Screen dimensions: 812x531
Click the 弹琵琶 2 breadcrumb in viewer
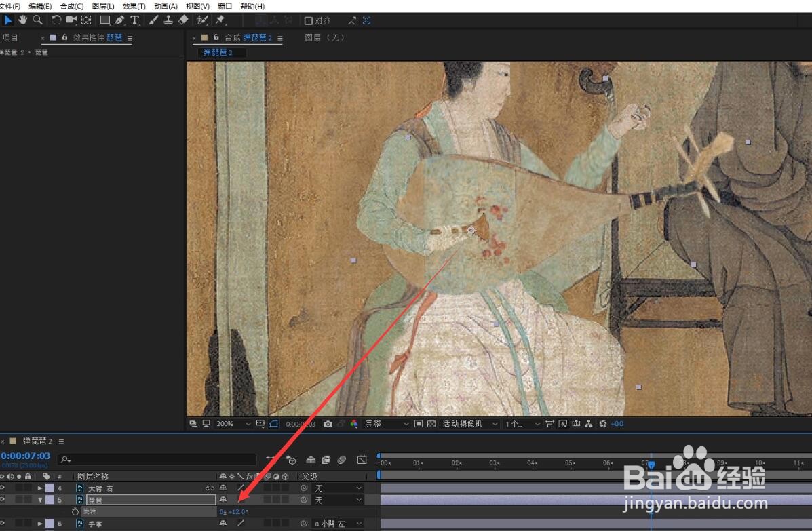click(x=218, y=52)
